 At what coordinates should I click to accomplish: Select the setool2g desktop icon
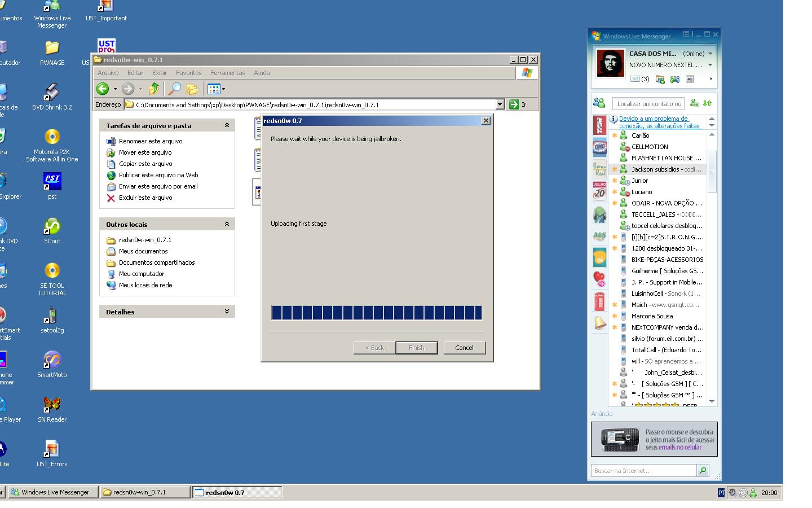(52, 319)
